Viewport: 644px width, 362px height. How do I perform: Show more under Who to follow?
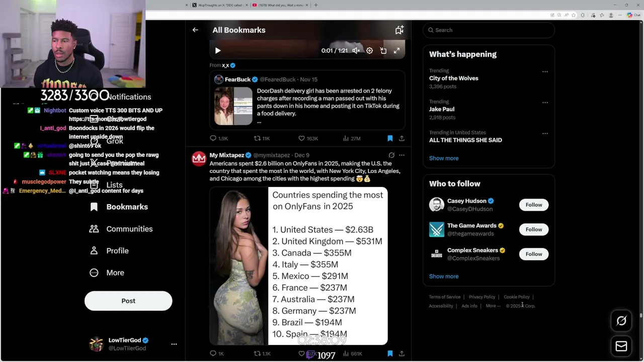[x=444, y=277]
